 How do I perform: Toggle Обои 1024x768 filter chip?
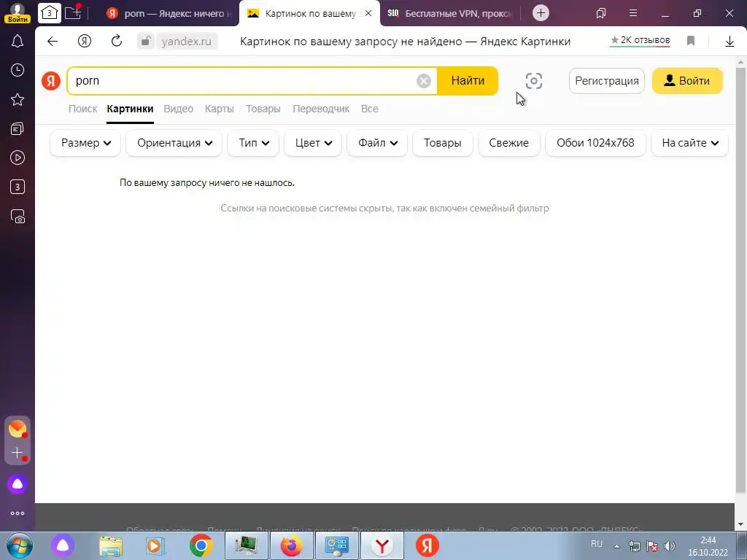595,143
